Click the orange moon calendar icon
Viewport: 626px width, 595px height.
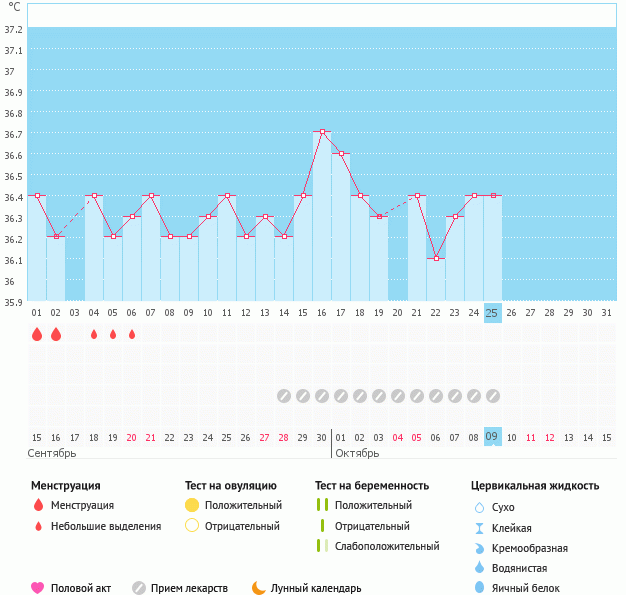coord(259,588)
